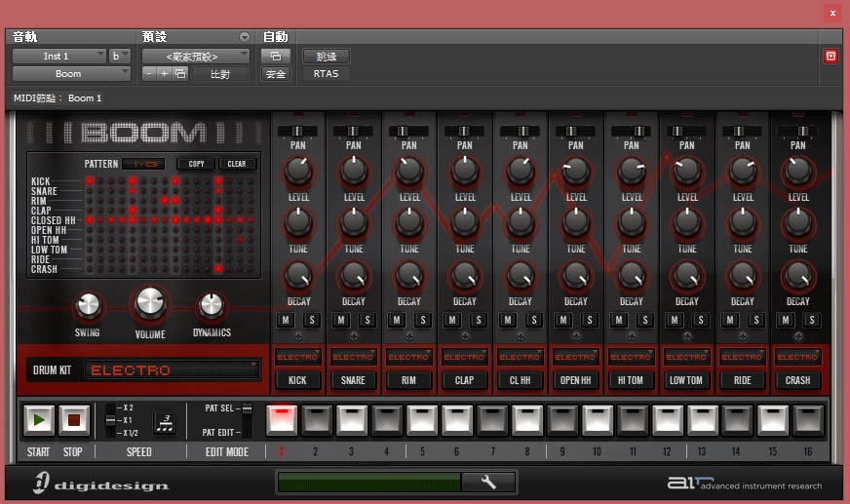This screenshot has width=850, height=504.
Task: Click the KICK channel PAN slider
Action: [297, 132]
